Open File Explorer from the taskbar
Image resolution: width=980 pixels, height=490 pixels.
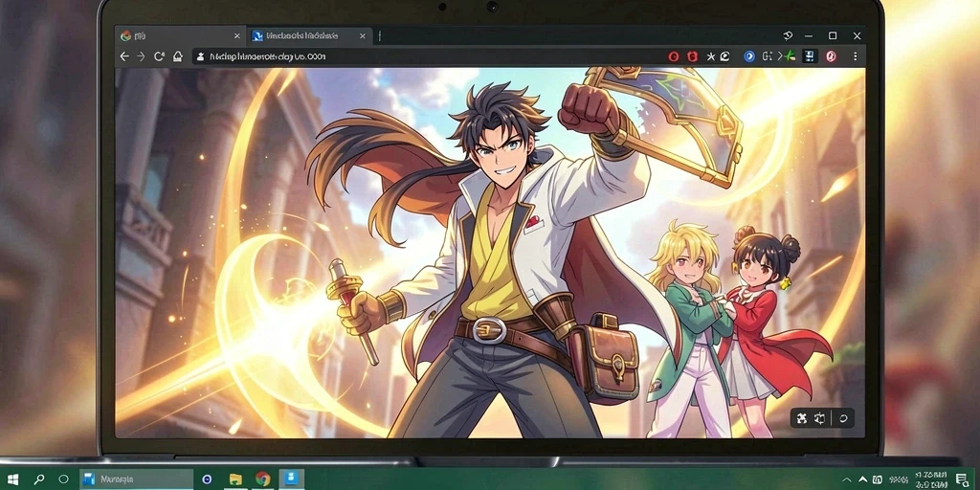(x=235, y=479)
